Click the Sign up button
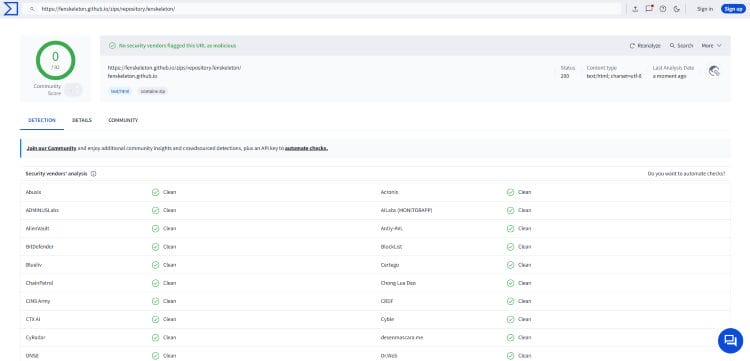 (x=733, y=9)
